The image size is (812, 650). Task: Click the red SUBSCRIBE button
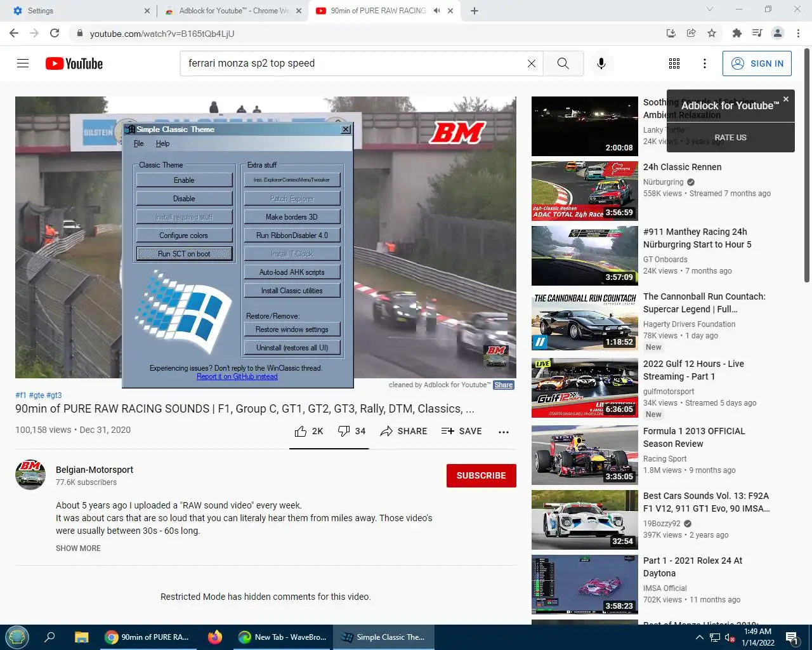click(x=481, y=475)
